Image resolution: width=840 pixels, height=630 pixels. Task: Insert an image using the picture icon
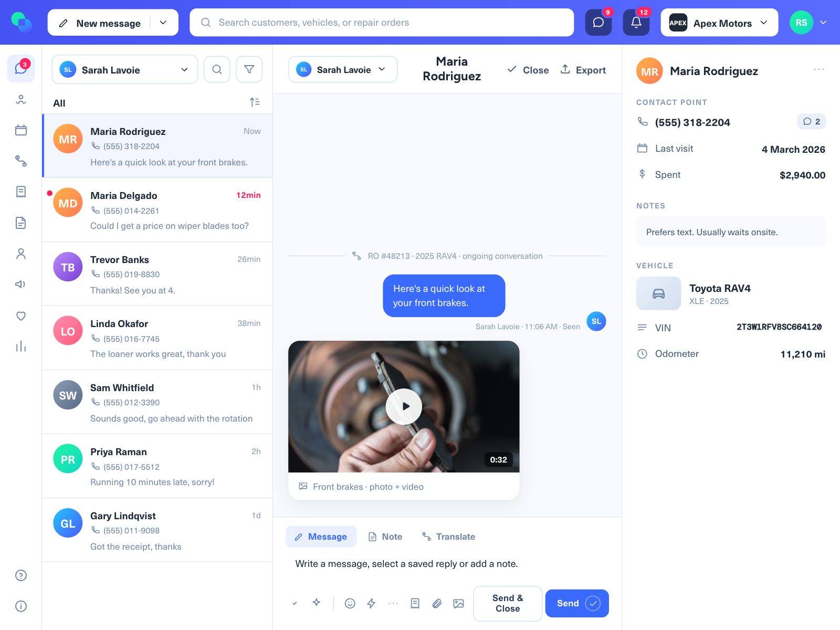(458, 603)
